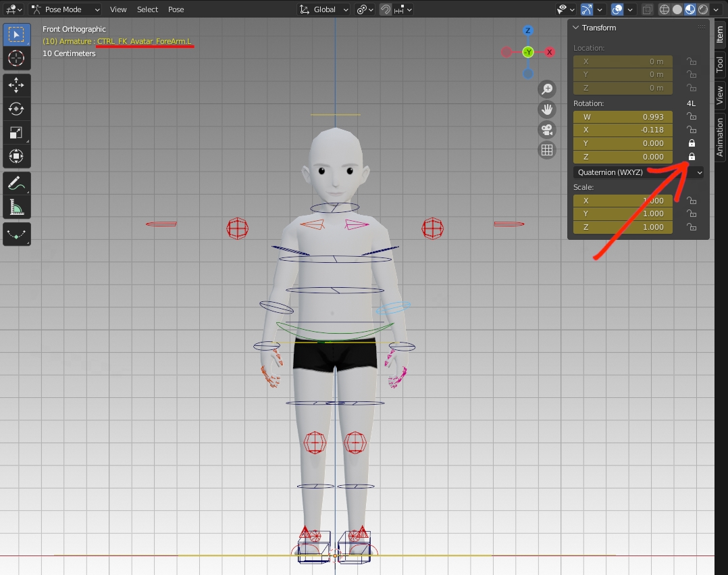This screenshot has height=575, width=728.
Task: Select the Cursor tool in toolbar
Action: 16,58
